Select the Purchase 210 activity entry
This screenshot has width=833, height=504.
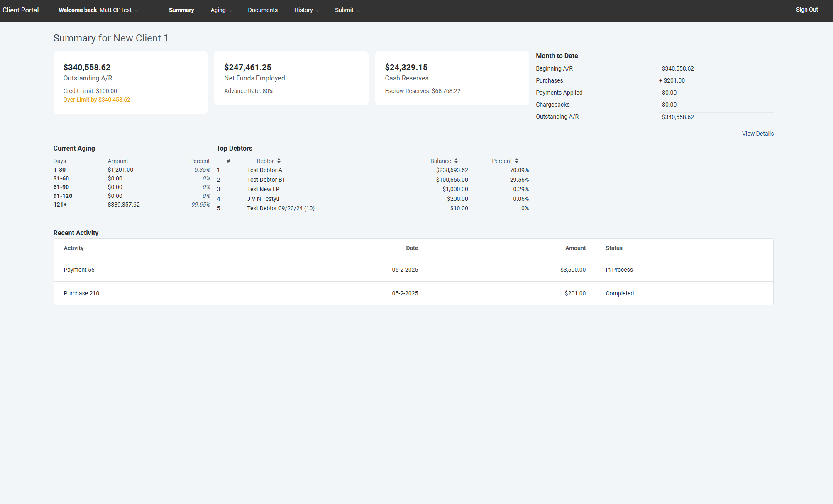coord(81,293)
